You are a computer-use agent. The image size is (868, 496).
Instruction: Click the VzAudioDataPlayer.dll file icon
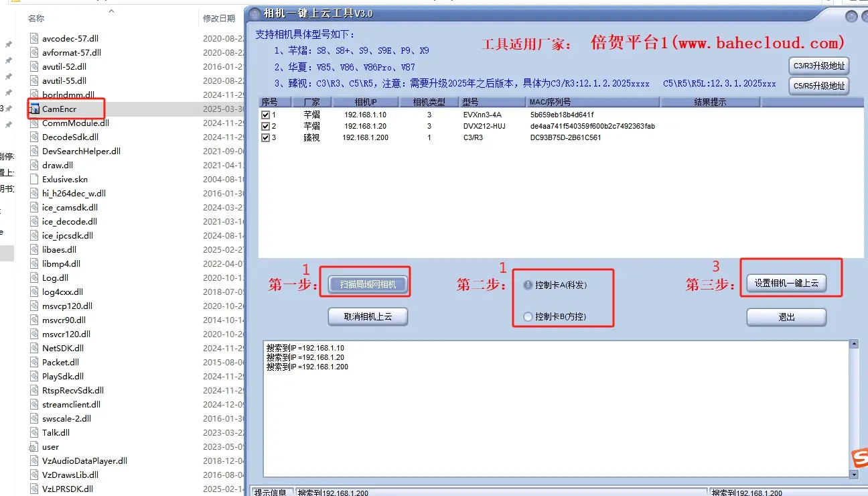[x=33, y=460]
